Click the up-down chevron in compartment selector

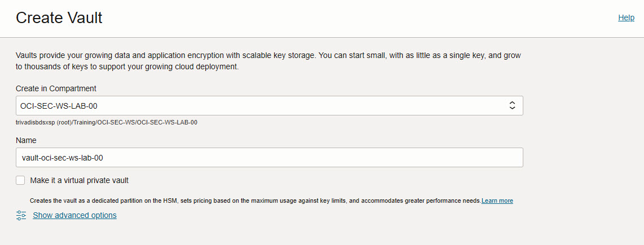point(512,105)
